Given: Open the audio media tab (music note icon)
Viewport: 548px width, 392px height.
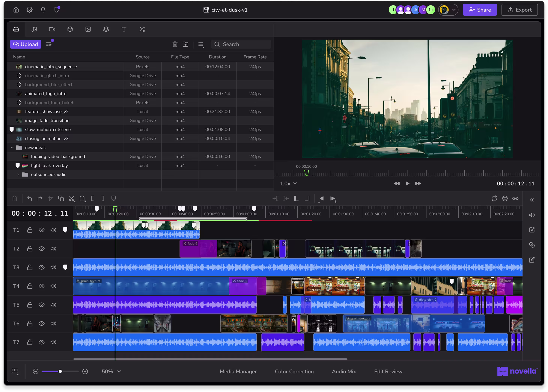Looking at the screenshot, I should [34, 29].
